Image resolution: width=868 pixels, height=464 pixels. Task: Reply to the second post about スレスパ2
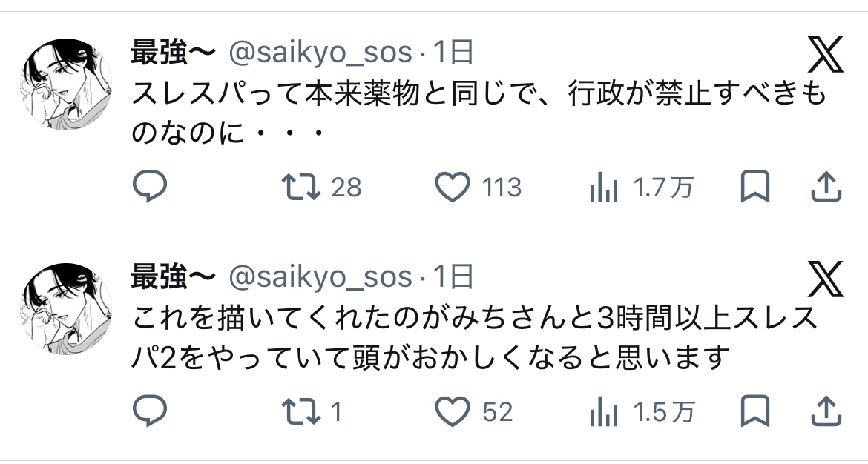click(150, 411)
